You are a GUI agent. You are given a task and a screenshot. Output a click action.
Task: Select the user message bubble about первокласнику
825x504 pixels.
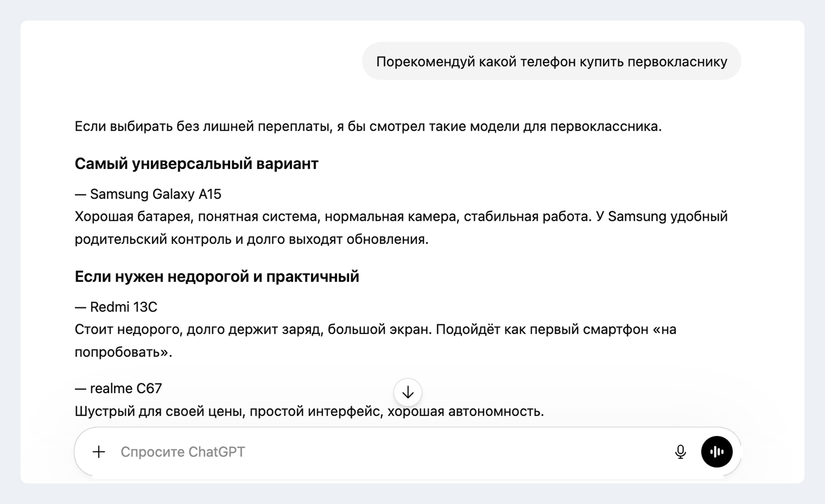click(551, 61)
